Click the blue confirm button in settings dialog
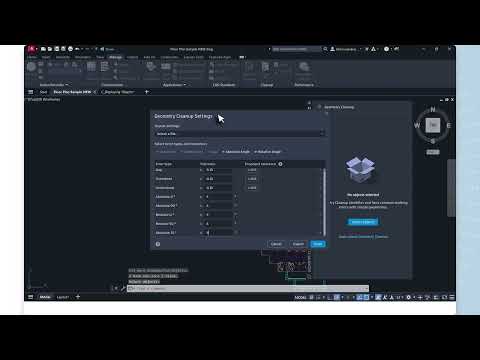This screenshot has height=360, width=480. (x=318, y=244)
